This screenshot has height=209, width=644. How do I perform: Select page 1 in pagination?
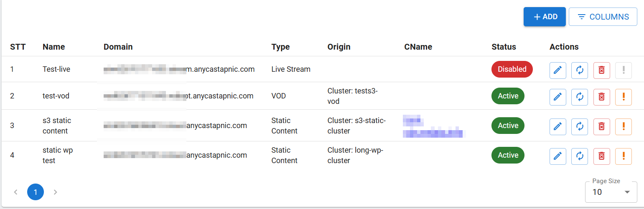pyautogui.click(x=36, y=192)
